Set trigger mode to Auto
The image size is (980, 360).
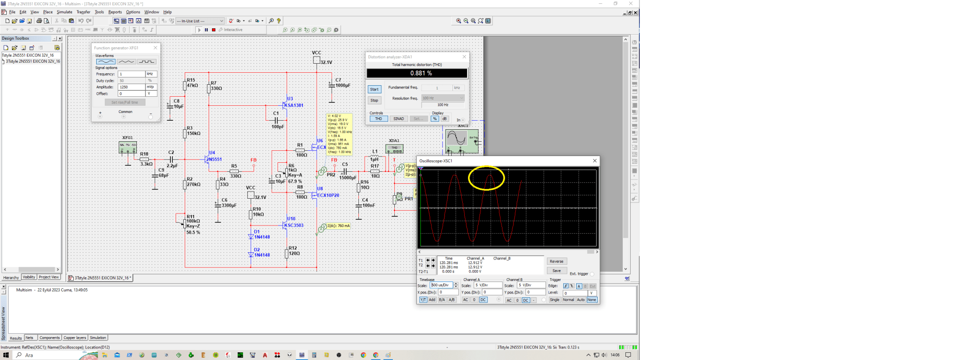[581, 300]
